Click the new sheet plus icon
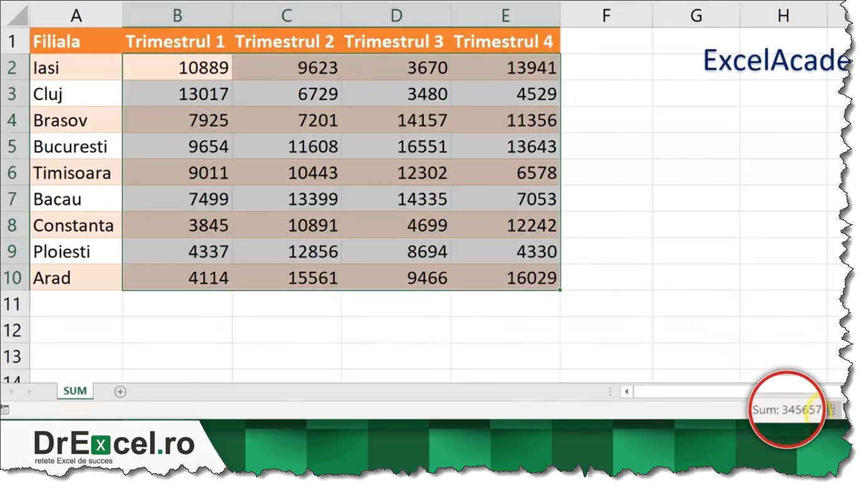 tap(120, 391)
